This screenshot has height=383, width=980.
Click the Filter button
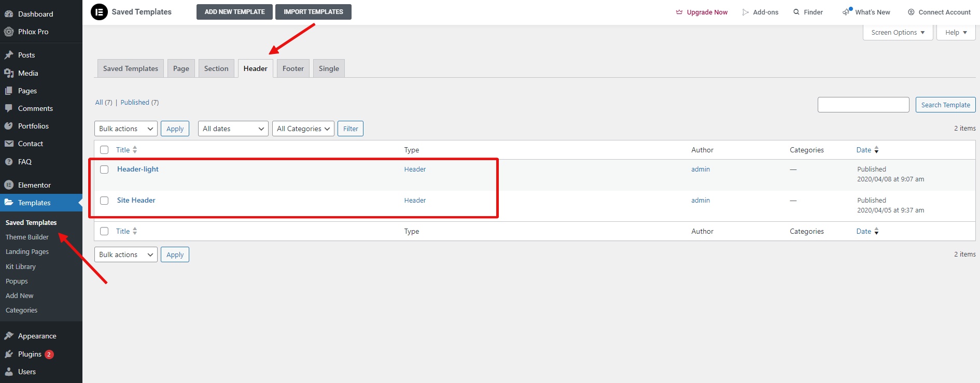tap(351, 129)
